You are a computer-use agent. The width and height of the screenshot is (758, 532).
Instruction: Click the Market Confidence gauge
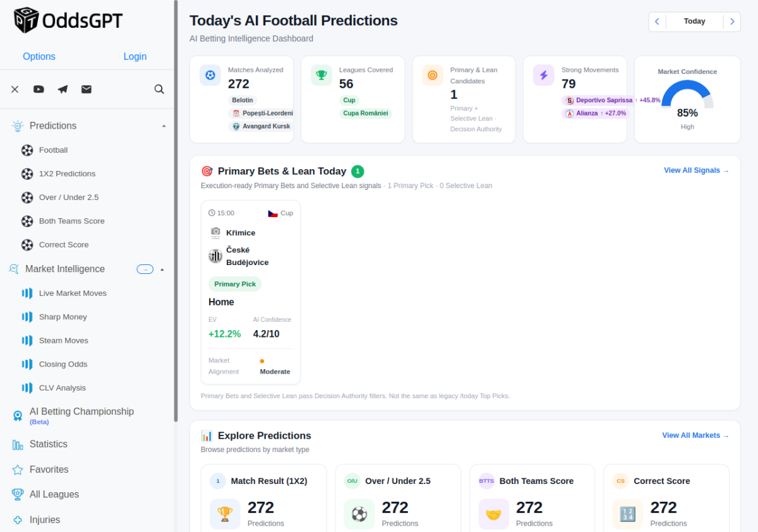pyautogui.click(x=687, y=99)
